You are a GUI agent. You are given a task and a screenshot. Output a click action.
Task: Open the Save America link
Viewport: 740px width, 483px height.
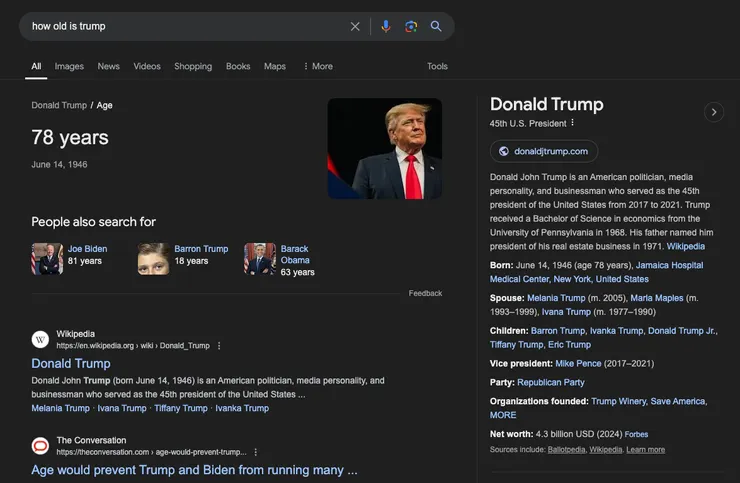(678, 401)
